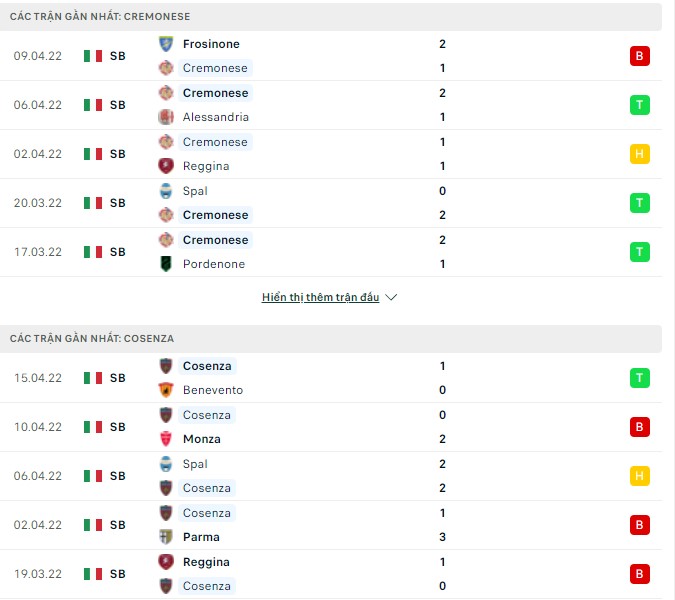
Task: Open highlighted Cremonese name versus Alessandria
Action: point(215,93)
